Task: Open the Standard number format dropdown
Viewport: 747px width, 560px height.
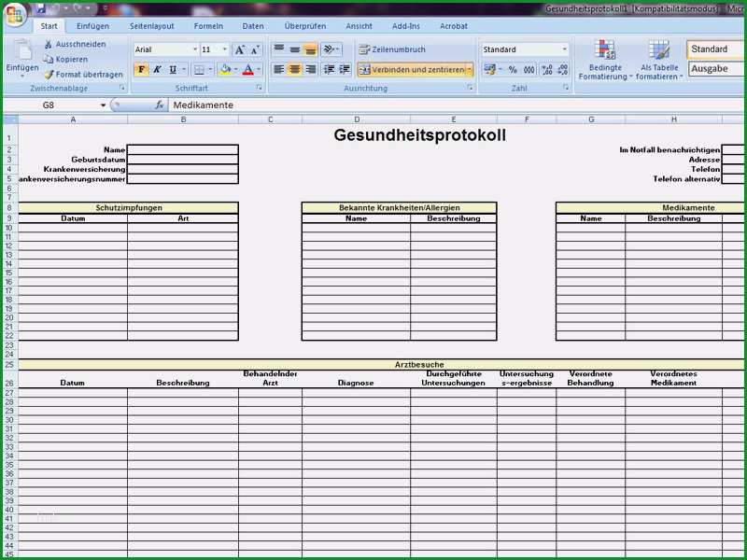Action: (565, 49)
